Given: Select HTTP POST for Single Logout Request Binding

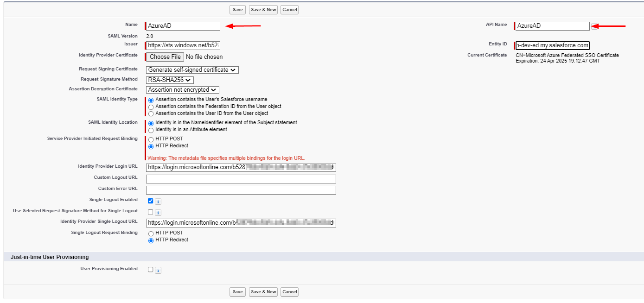Looking at the screenshot, I should (151, 234).
